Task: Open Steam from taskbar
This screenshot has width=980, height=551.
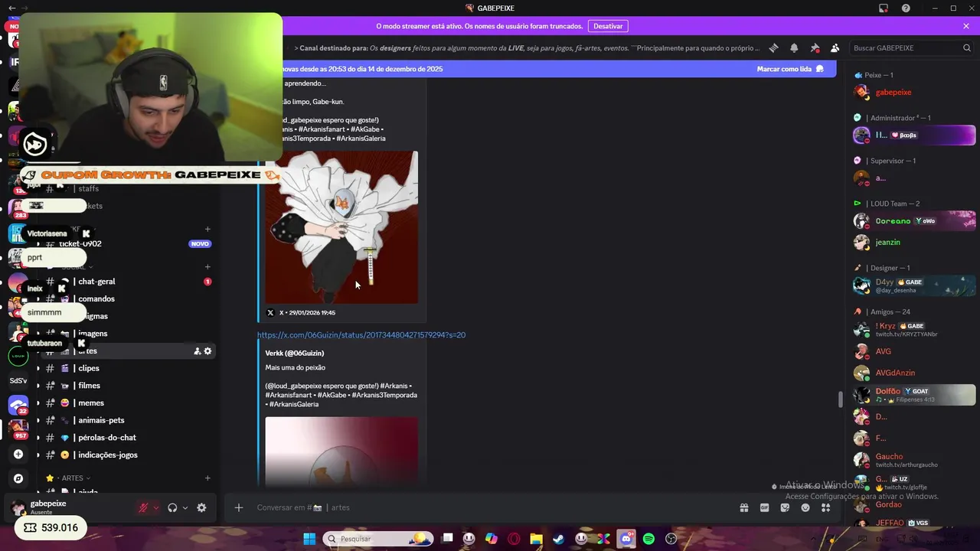Action: [559, 539]
